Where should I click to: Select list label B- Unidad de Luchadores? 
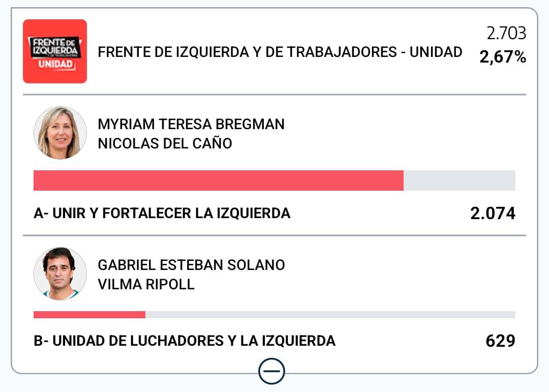pyautogui.click(x=184, y=341)
